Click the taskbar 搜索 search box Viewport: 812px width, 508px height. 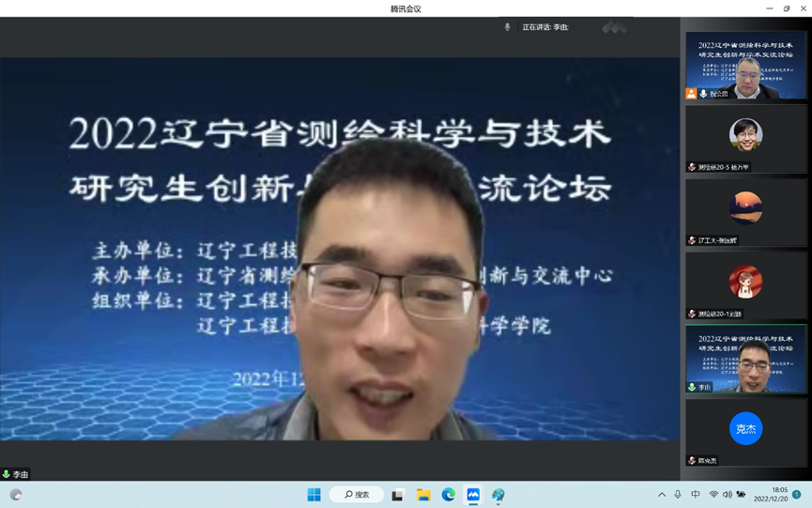coord(357,495)
